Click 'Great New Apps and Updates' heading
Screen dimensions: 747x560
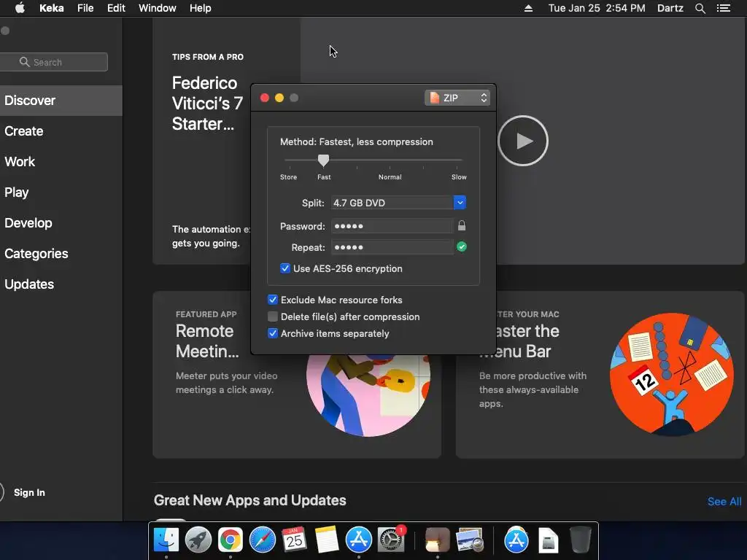[249, 500]
